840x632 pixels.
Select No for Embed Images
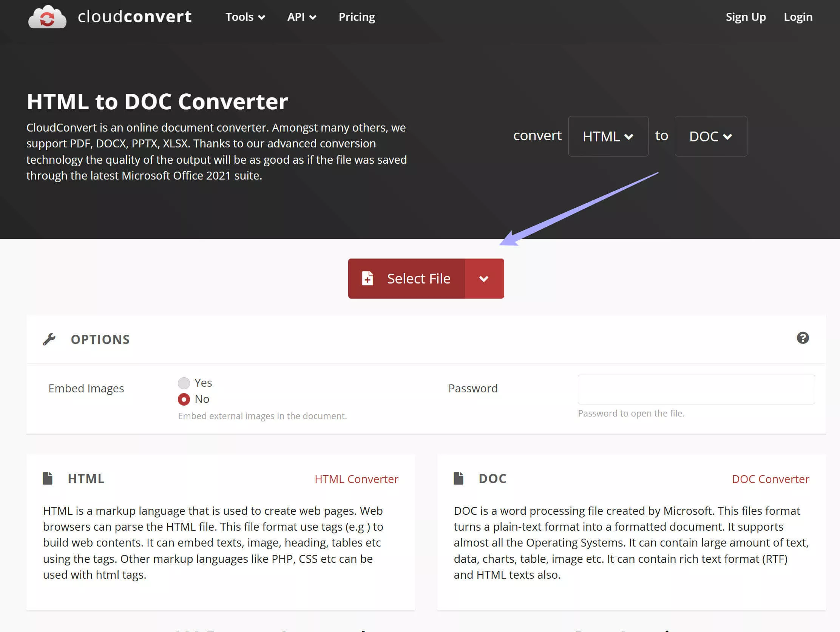pyautogui.click(x=184, y=399)
